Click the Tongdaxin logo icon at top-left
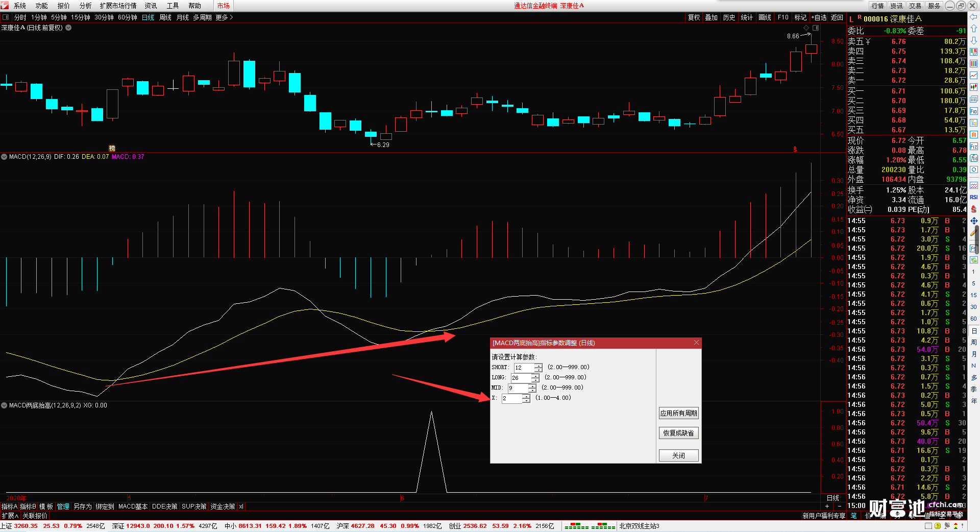980x532 pixels. 5,6
